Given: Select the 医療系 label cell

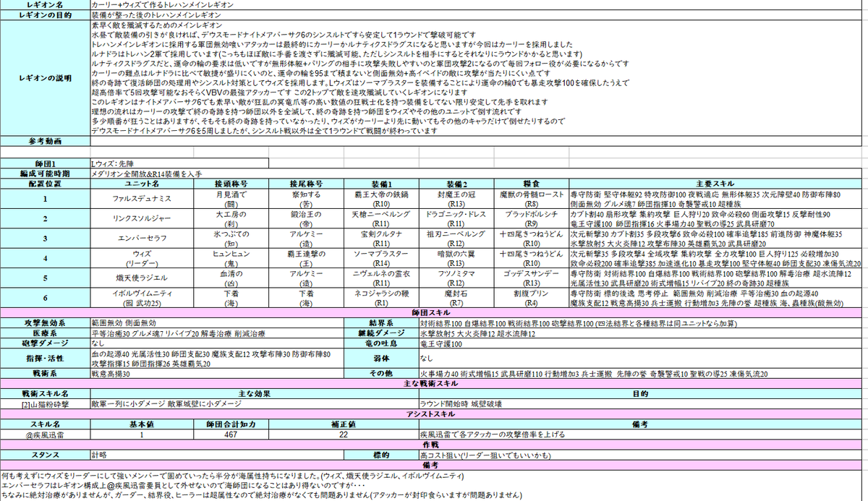Looking at the screenshot, I should [x=45, y=333].
